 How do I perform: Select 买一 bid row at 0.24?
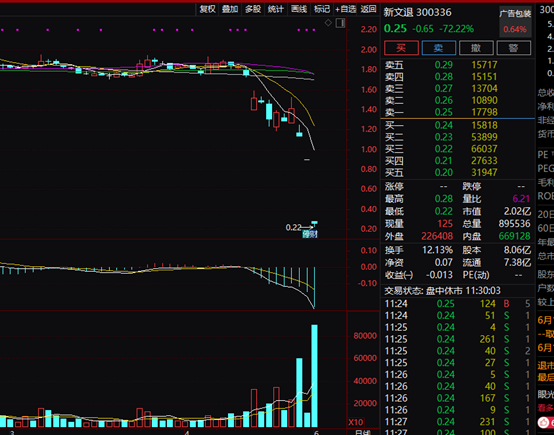click(458, 125)
